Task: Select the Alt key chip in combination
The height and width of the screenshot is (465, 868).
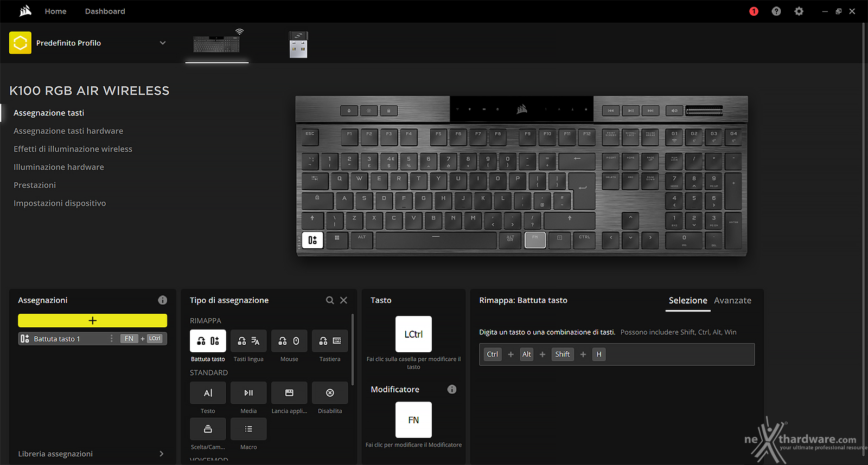Action: (526, 354)
